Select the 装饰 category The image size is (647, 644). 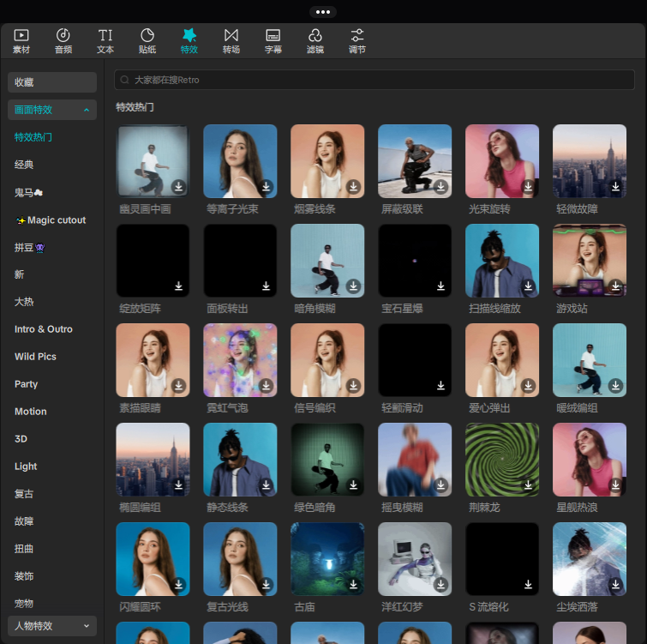point(24,576)
